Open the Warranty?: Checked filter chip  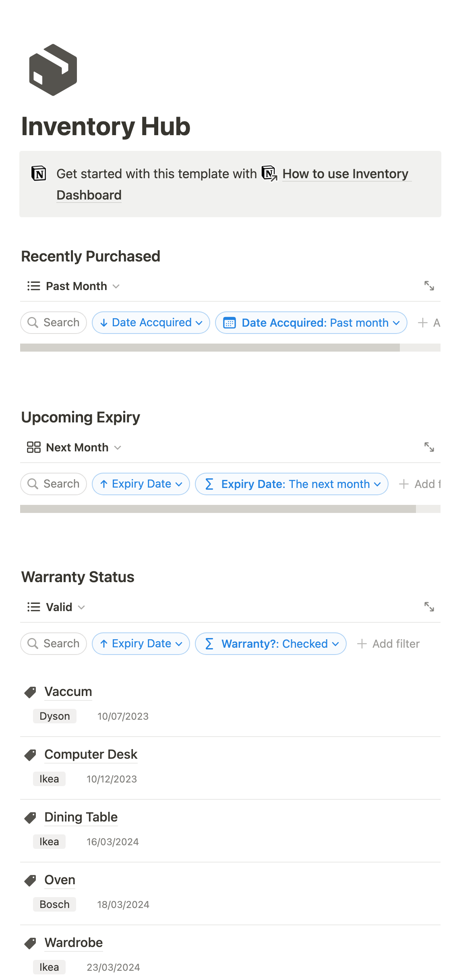(271, 644)
